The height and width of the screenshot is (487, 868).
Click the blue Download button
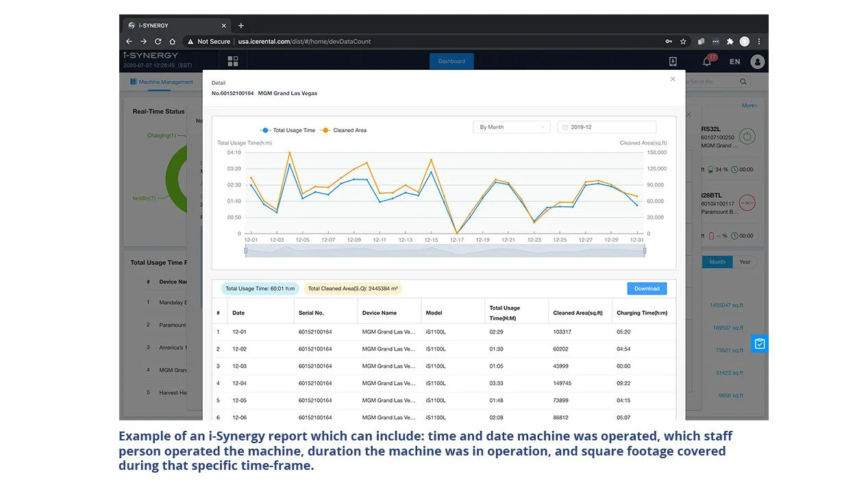(646, 288)
